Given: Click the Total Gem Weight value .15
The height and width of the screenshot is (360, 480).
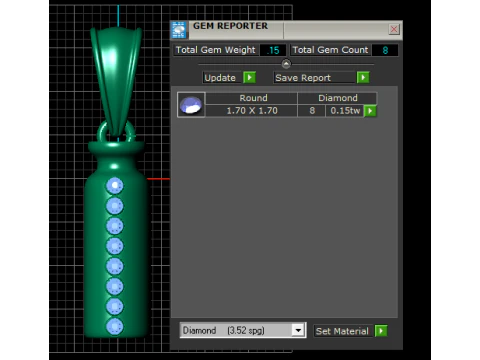Looking at the screenshot, I should 273,50.
